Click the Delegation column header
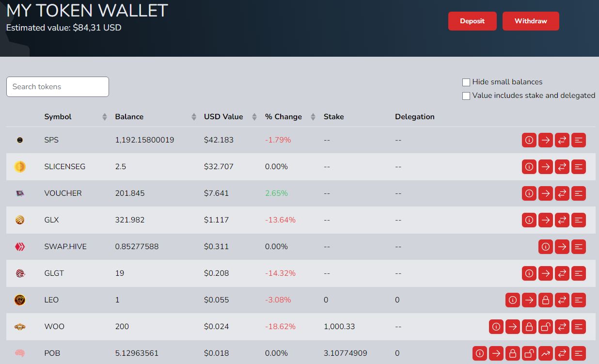The image size is (599, 364). point(415,117)
